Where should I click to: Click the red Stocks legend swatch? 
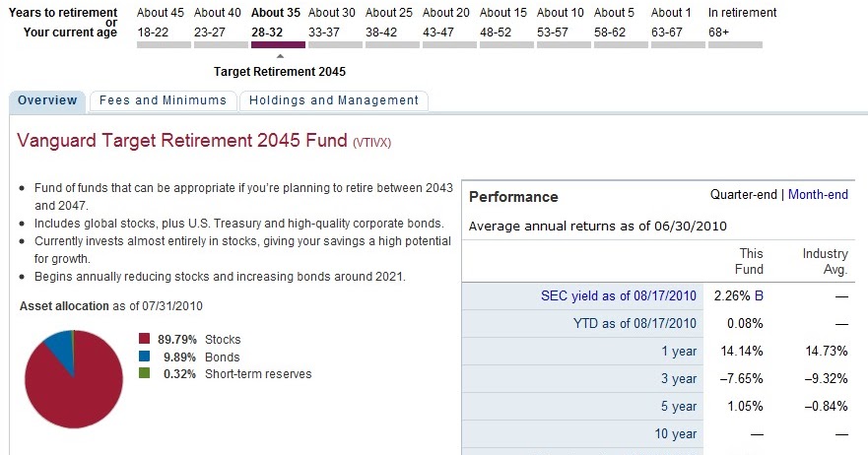tap(145, 339)
